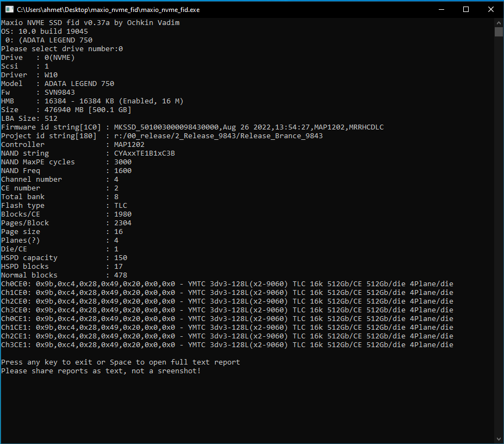Click the console app icon in title bar

(x=9, y=10)
